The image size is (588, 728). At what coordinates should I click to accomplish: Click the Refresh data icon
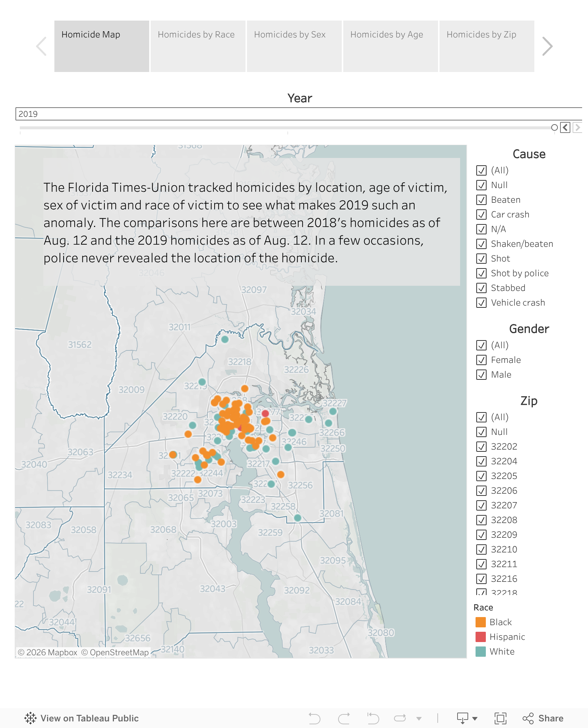[x=399, y=718]
